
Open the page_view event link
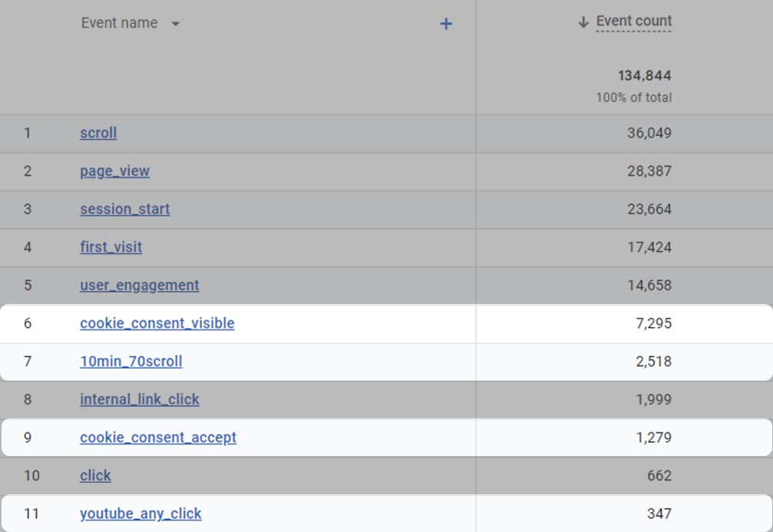[x=114, y=171]
